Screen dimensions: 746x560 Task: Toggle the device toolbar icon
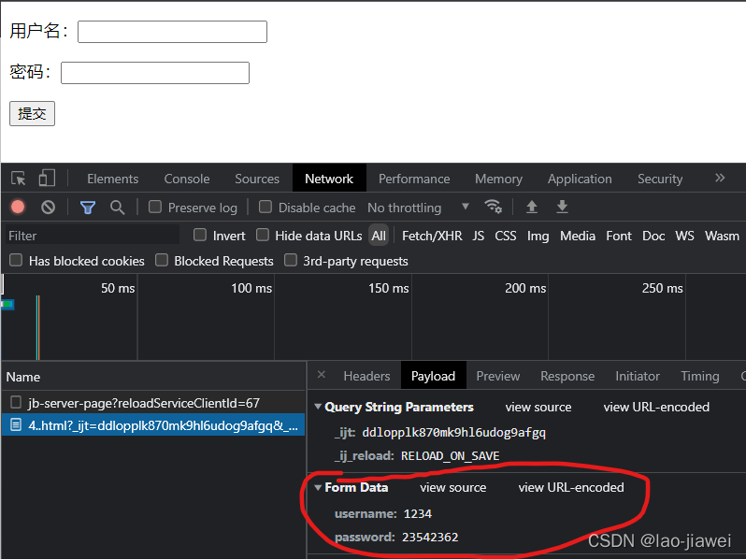tap(47, 179)
